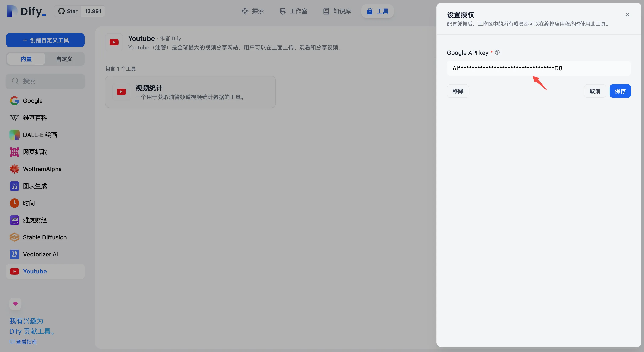Click the Google API key input field
Viewport: 644px width, 352px height.
[539, 68]
